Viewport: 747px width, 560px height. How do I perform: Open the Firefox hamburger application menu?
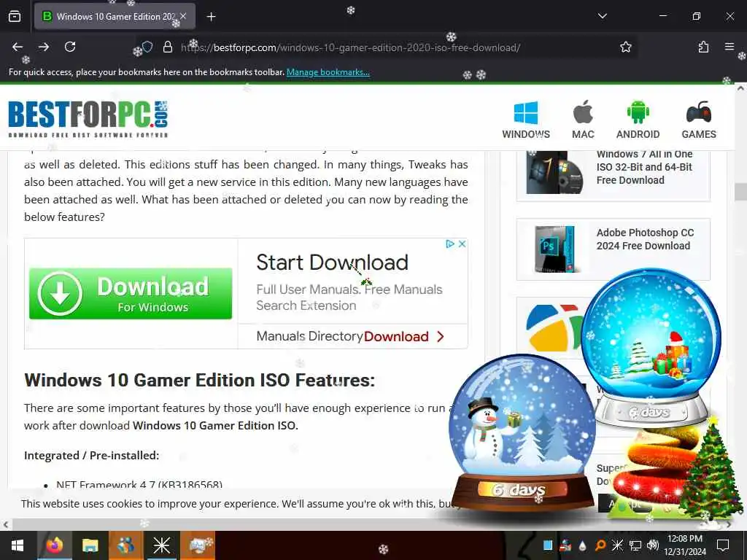[x=729, y=47]
